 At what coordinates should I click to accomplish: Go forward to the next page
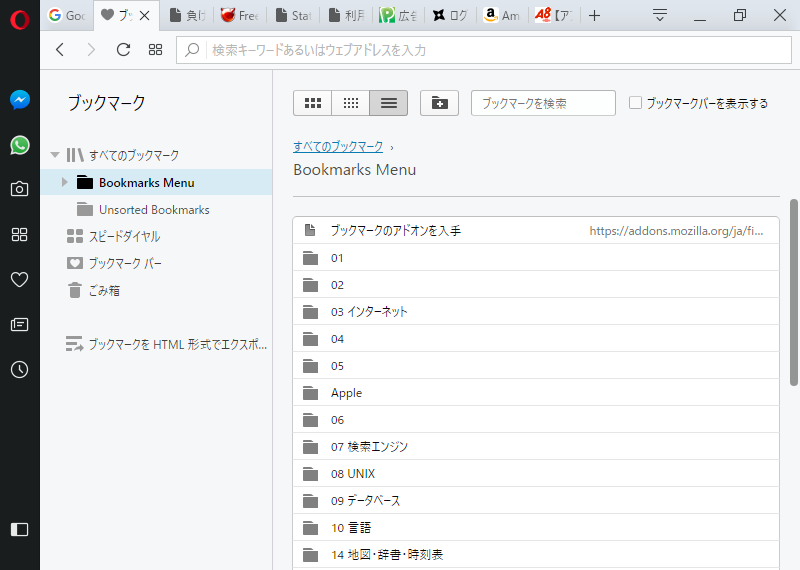tap(91, 49)
